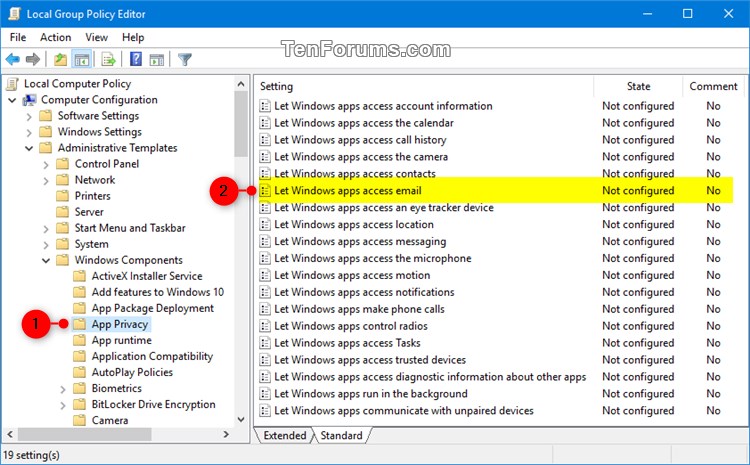Expand the BitLocker Drive Encryption node
The height and width of the screenshot is (465, 750).
[63, 405]
